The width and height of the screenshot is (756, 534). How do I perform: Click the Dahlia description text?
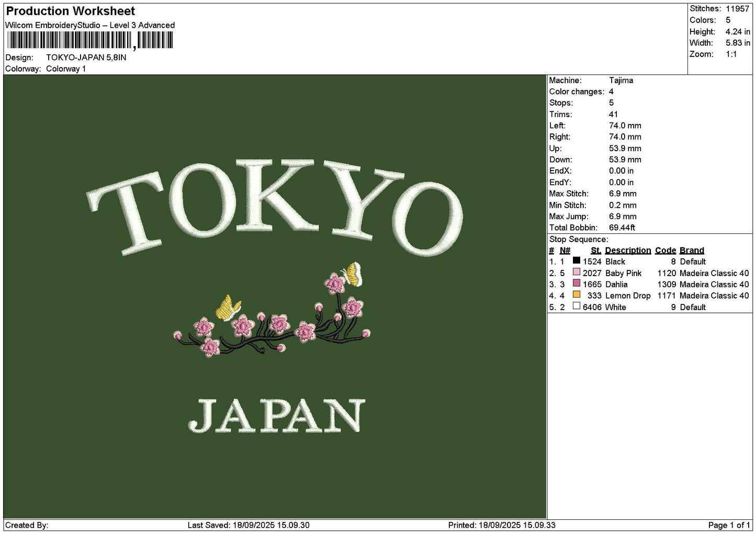click(x=616, y=285)
